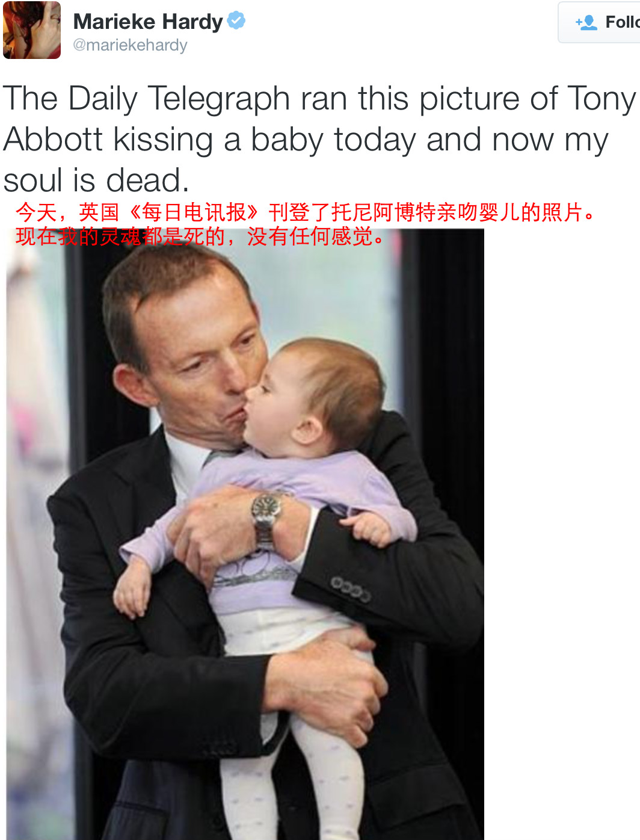Viewport: 640px width, 840px height.
Task: Click the words 'soul is dead.'
Action: pos(96,180)
